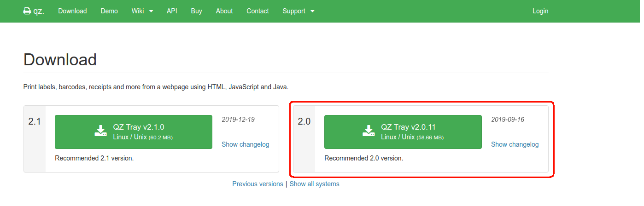Click the Login link
644x206 pixels.
coord(540,11)
